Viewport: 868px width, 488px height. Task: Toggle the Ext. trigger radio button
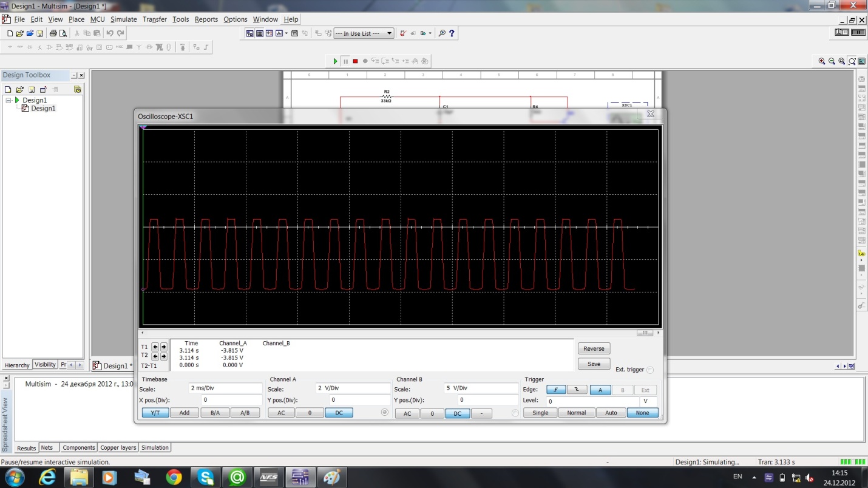click(650, 370)
